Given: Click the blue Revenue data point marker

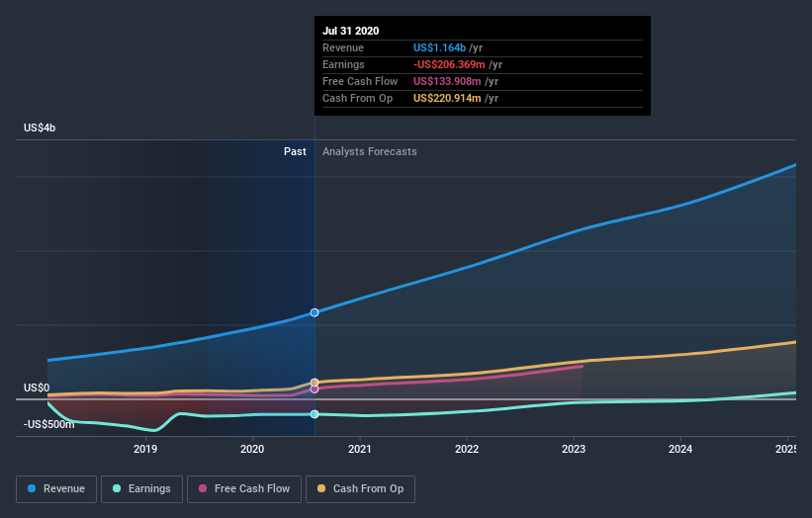Looking at the screenshot, I should point(315,312).
